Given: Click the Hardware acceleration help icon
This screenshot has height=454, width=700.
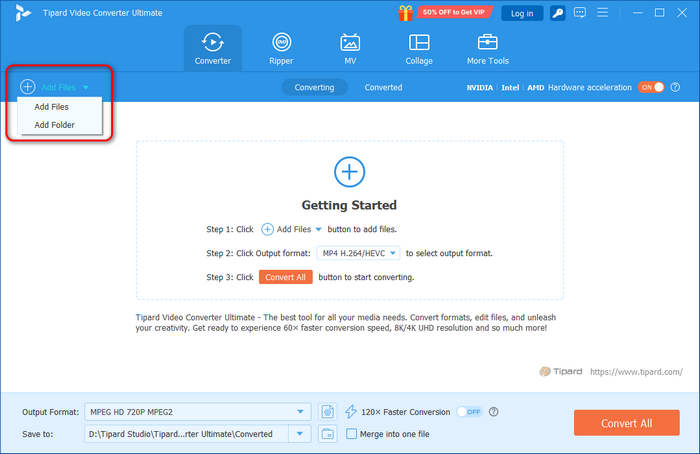Looking at the screenshot, I should [675, 87].
